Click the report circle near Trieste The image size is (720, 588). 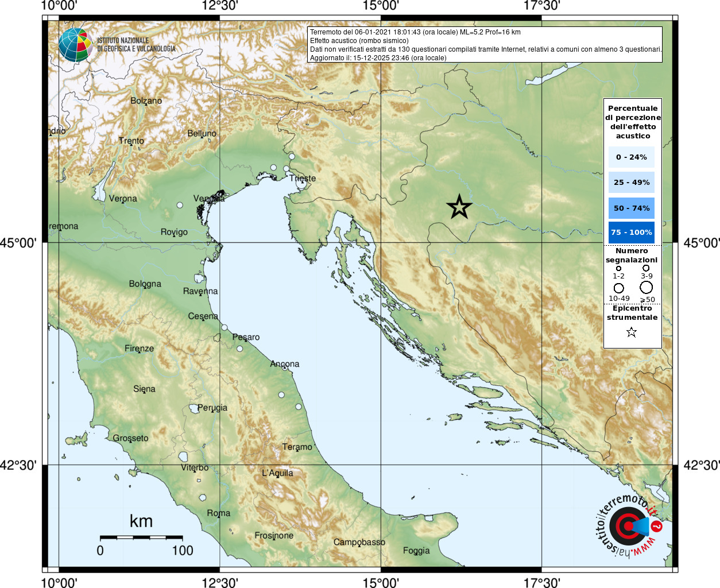click(x=301, y=185)
